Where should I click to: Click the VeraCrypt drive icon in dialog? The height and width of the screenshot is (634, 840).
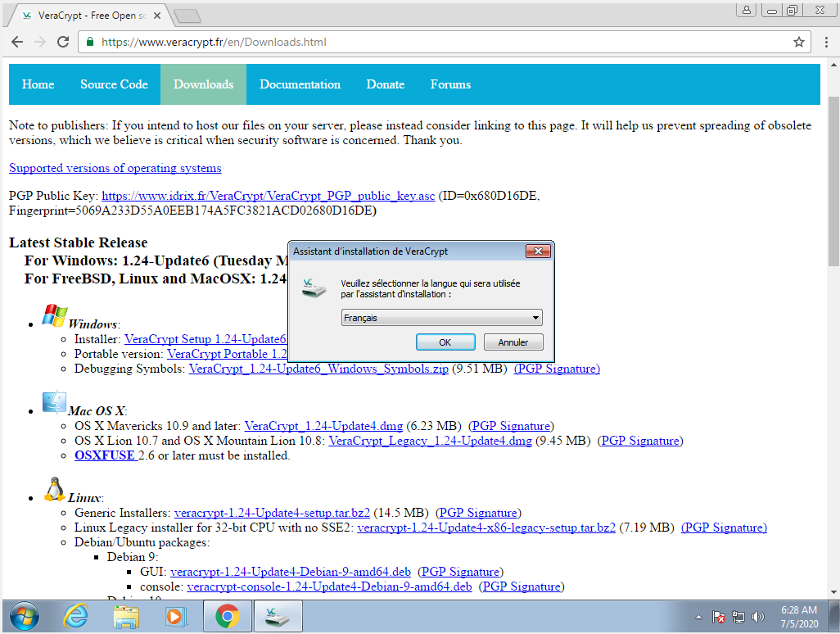coord(314,288)
